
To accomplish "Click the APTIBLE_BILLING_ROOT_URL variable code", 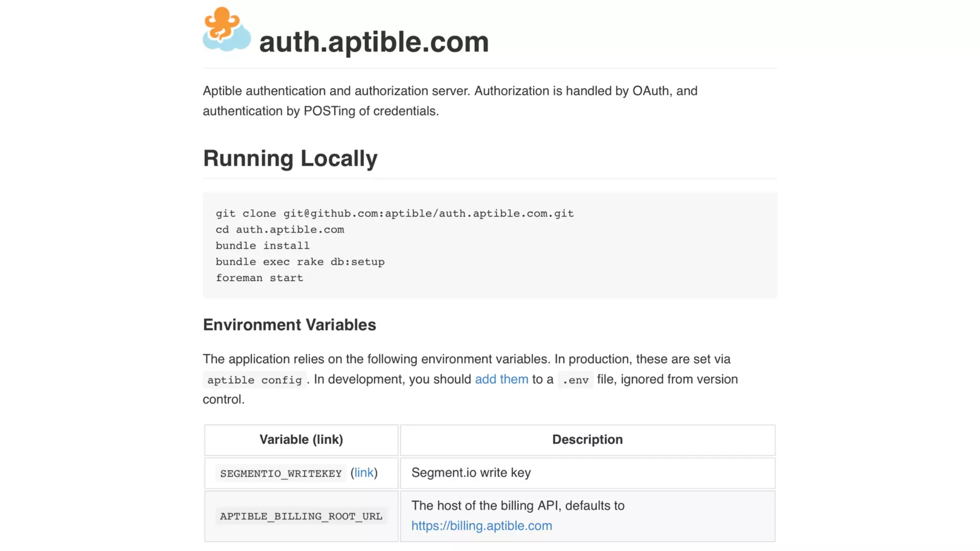I will coord(301,516).
